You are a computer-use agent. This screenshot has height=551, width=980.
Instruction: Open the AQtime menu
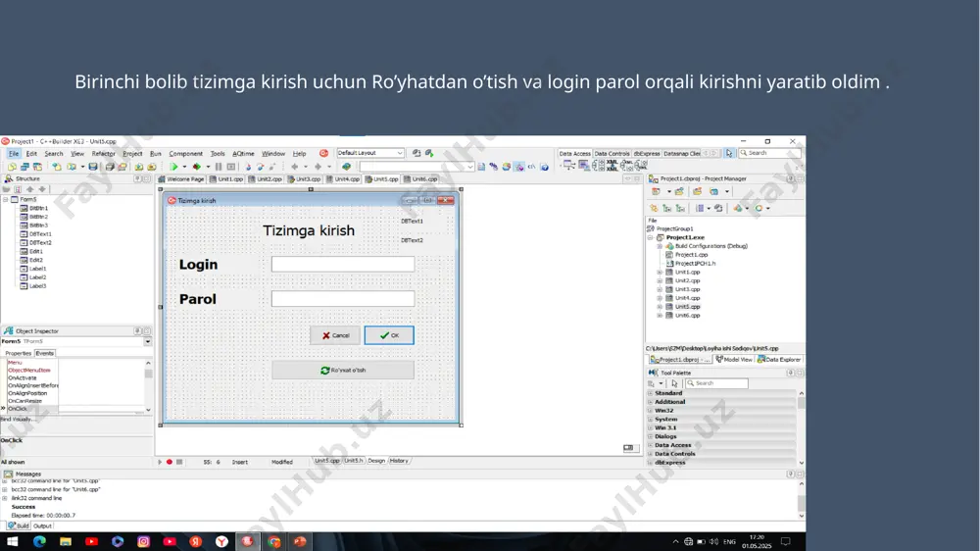(243, 153)
